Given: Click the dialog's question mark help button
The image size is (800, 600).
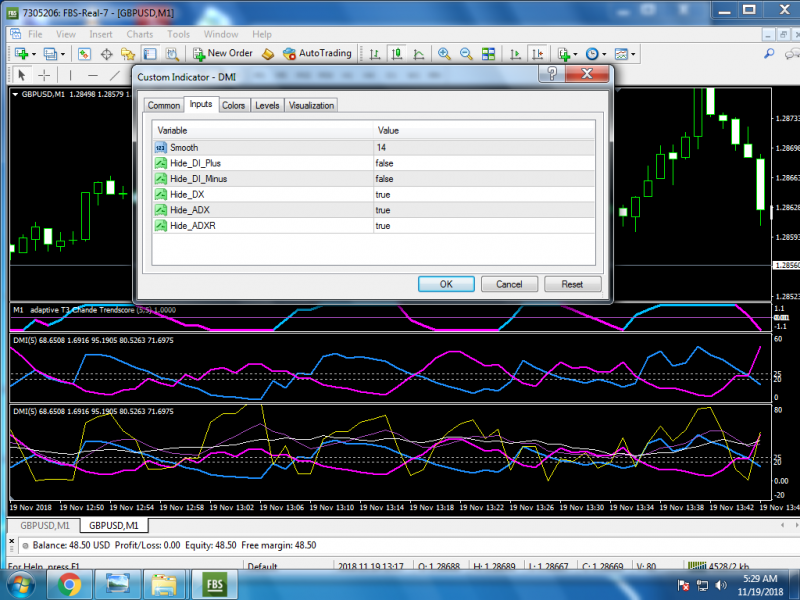Looking at the screenshot, I should pyautogui.click(x=551, y=76).
